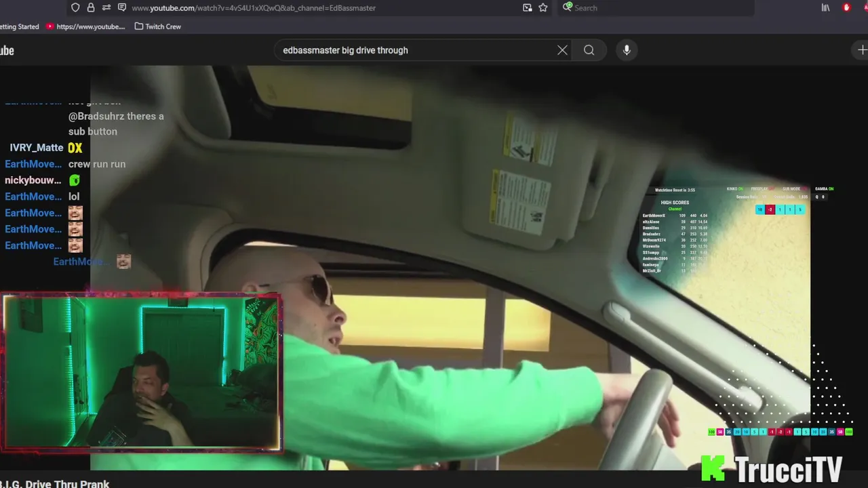Image resolution: width=868 pixels, height=488 pixels.
Task: Click the YouTube logo
Action: [7, 51]
